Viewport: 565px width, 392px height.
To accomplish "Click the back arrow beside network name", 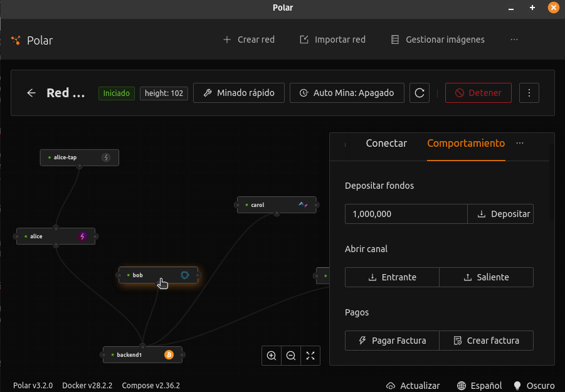I will [x=31, y=93].
